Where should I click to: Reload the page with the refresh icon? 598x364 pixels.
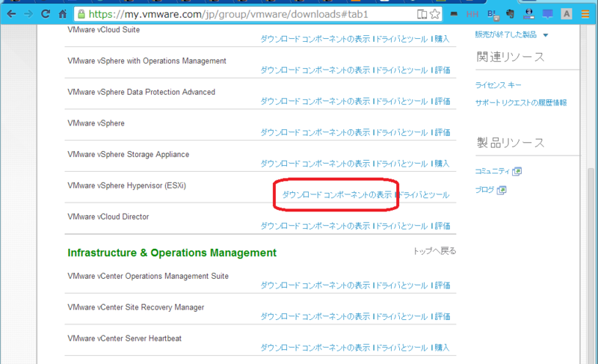coord(46,14)
